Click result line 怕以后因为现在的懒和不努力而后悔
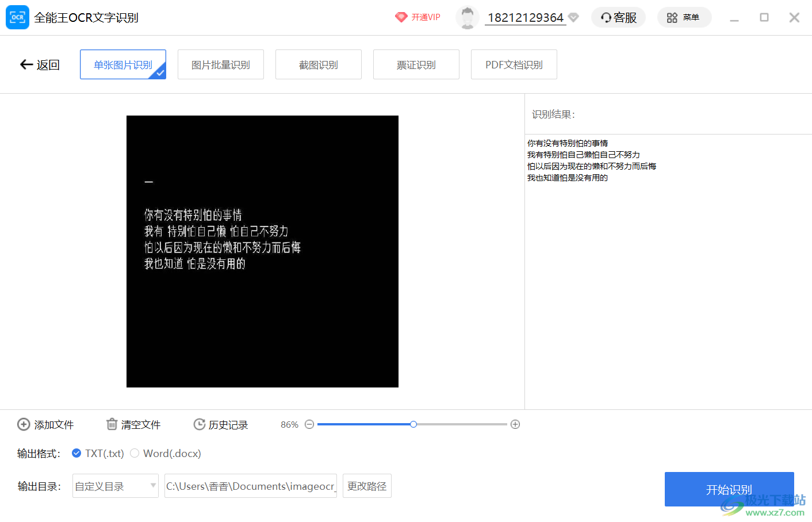Screen dimensions: 812x522 tap(592, 166)
